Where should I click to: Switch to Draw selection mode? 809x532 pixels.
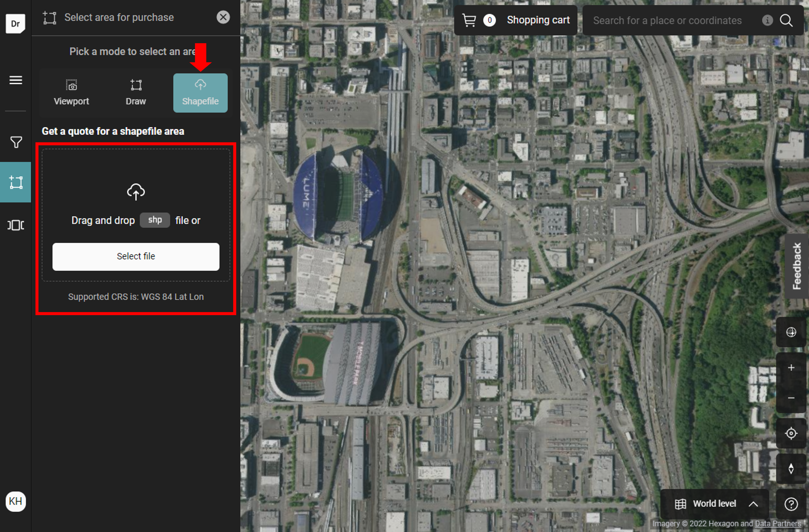click(136, 93)
